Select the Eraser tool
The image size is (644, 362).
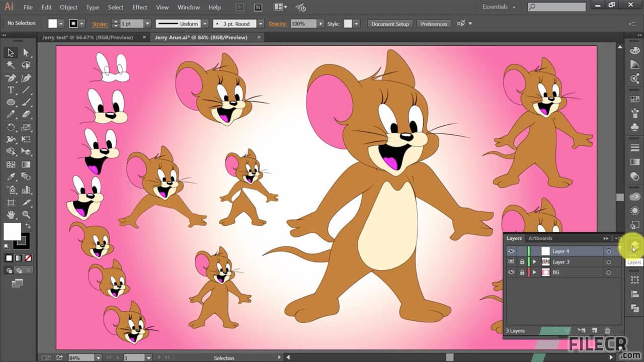click(x=26, y=114)
